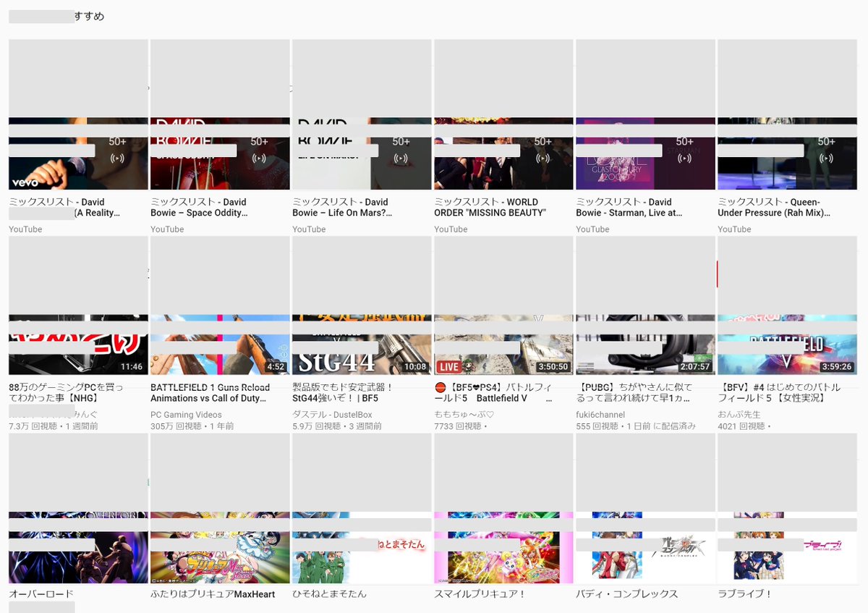This screenshot has width=868, height=613.
Task: Go to おんぷ先生 channel
Action: 740,415
